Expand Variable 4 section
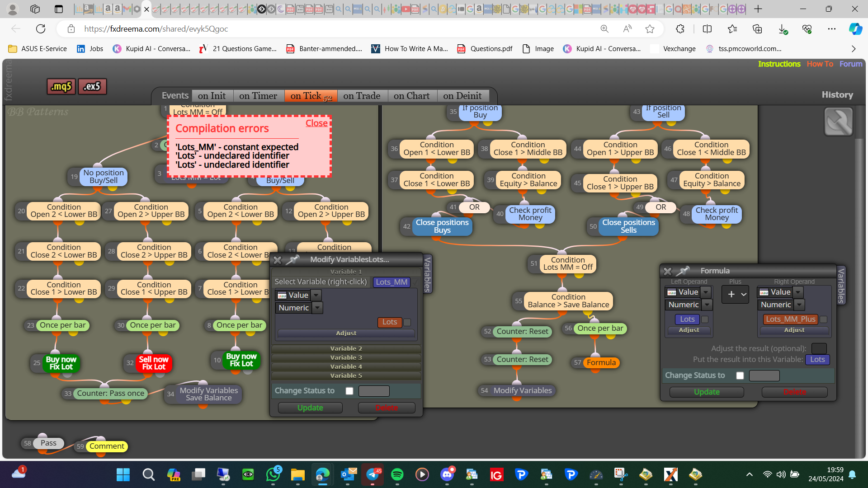This screenshot has width=868, height=488. 346,367
